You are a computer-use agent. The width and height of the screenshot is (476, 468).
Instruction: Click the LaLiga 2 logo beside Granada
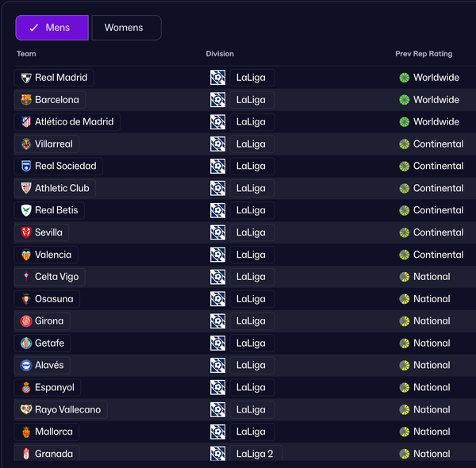(x=218, y=454)
